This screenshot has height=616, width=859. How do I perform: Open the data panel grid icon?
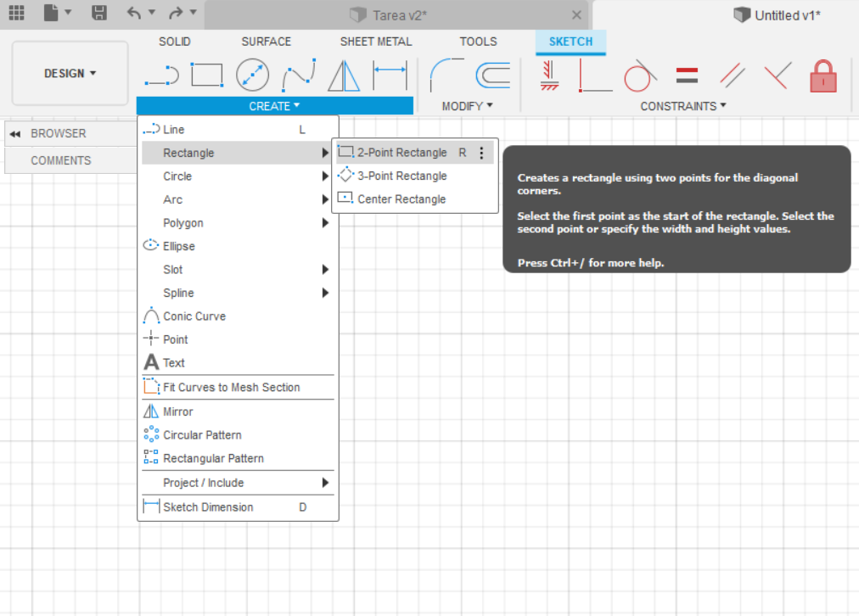[x=16, y=12]
